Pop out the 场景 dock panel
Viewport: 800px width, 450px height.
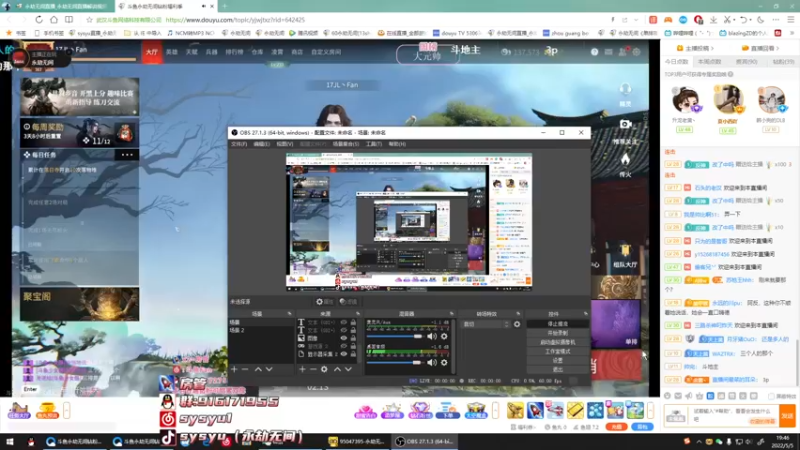[289, 314]
